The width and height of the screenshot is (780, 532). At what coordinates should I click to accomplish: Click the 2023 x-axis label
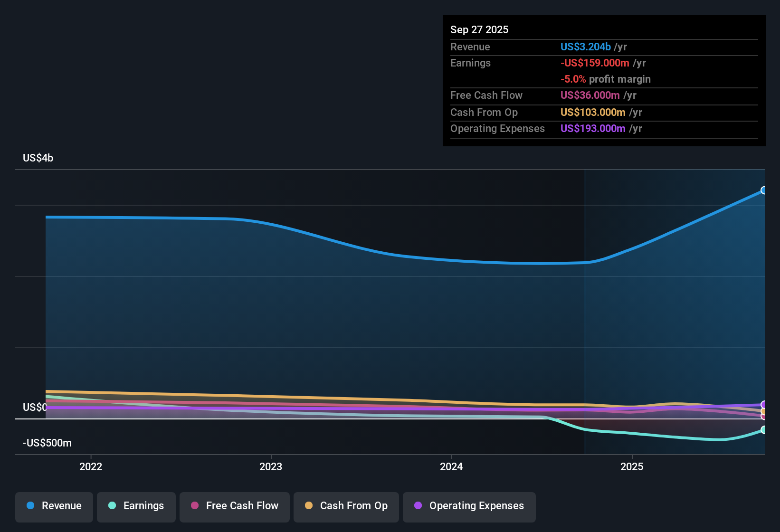point(271,466)
